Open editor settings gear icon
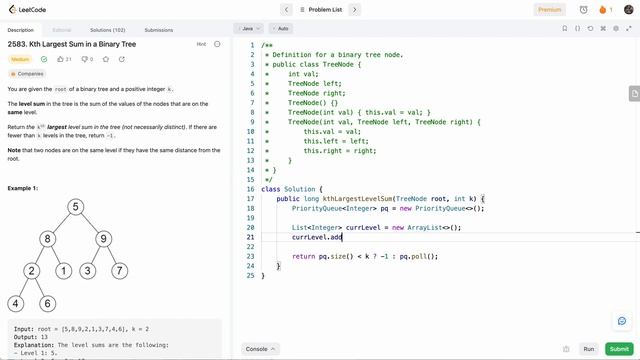This screenshot has height=360, width=640. (616, 28)
